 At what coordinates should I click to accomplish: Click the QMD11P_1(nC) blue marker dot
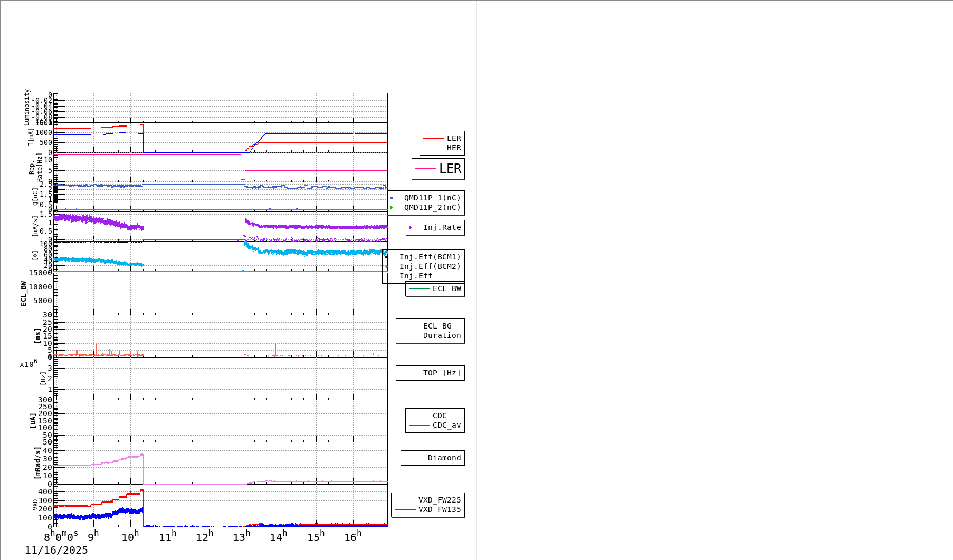coord(392,197)
